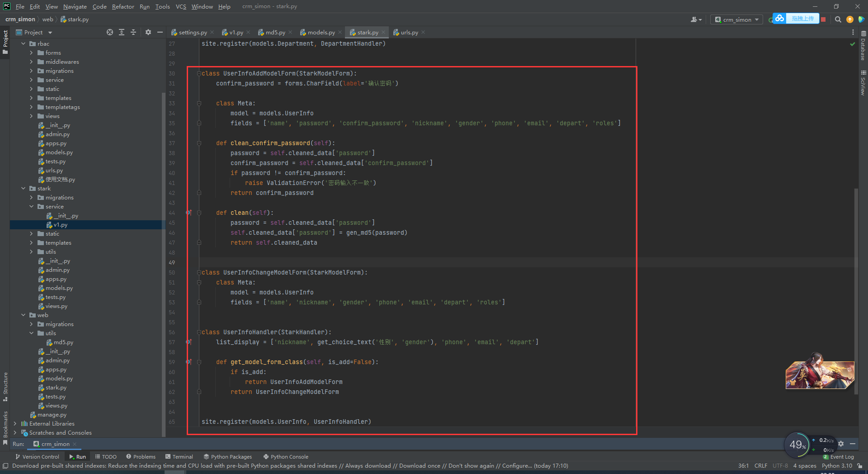
Task: Expand Scratches and Consoles node
Action: point(15,433)
